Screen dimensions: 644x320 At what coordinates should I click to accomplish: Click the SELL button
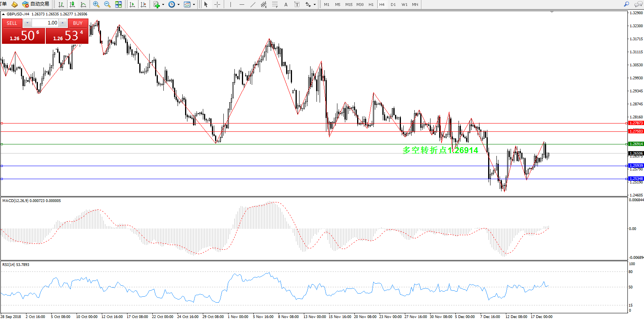[x=12, y=23]
